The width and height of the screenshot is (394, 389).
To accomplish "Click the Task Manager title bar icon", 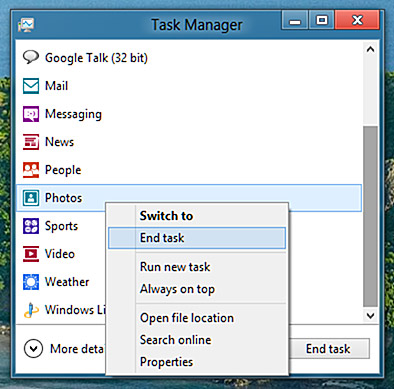I will pos(26,25).
